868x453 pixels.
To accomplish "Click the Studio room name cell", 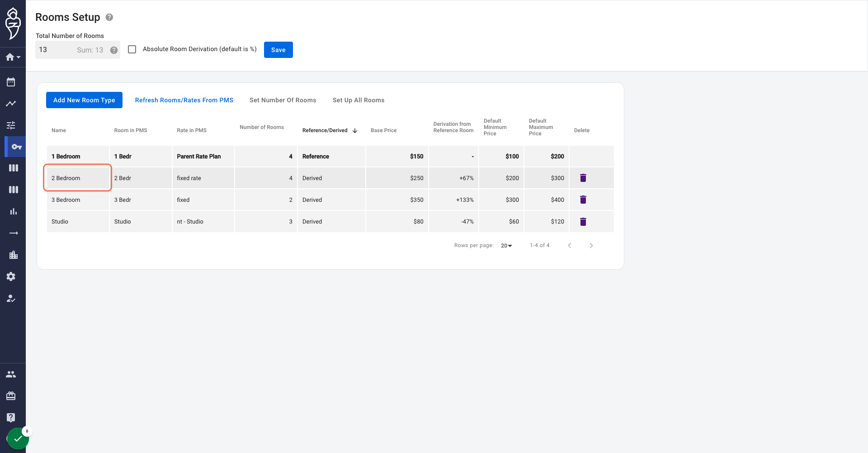I will pyautogui.click(x=78, y=221).
